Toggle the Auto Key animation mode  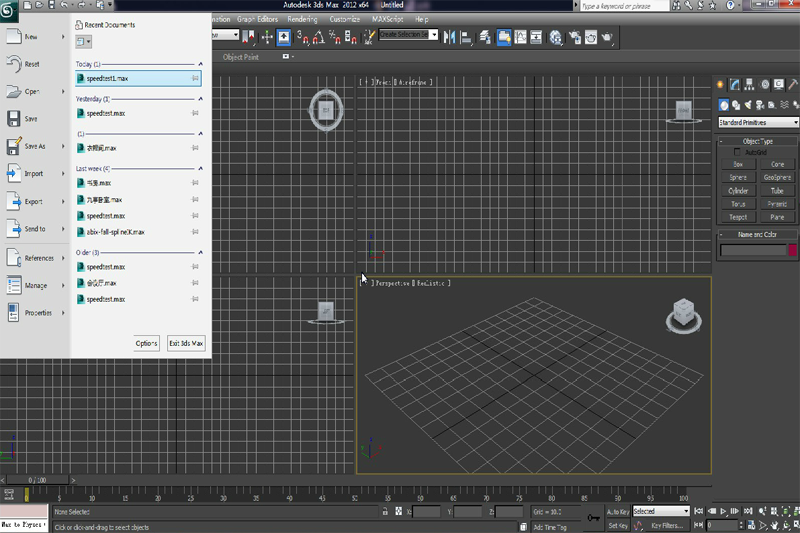[617, 511]
